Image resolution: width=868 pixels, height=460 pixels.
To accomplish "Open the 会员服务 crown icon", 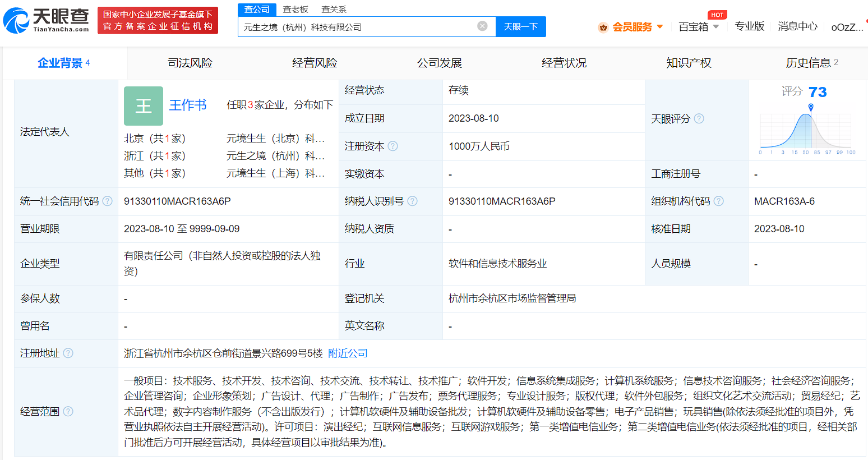I will [x=603, y=27].
